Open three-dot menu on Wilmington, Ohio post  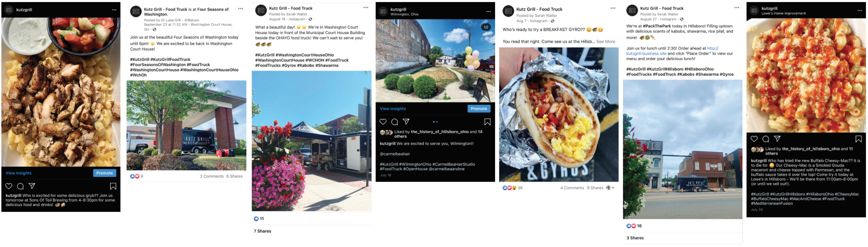489,11
